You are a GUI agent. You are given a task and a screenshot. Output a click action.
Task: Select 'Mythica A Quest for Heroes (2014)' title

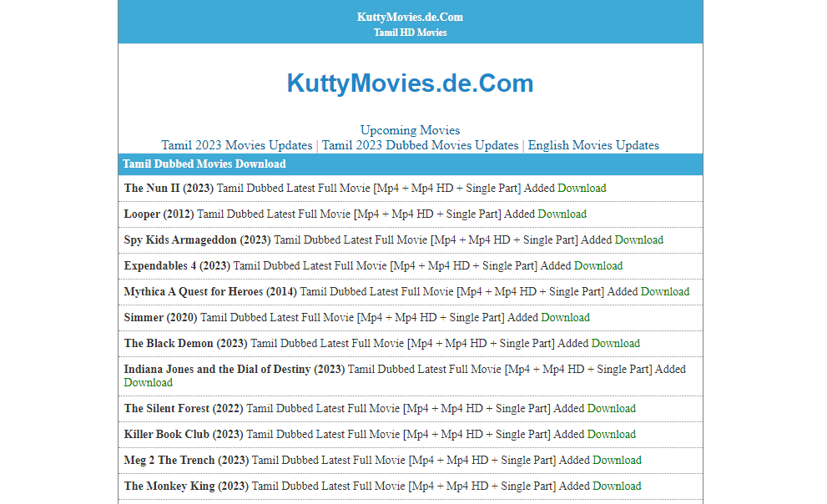210,291
